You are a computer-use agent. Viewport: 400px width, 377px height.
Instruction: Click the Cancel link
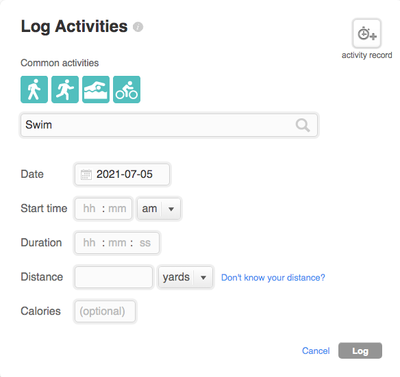click(316, 351)
